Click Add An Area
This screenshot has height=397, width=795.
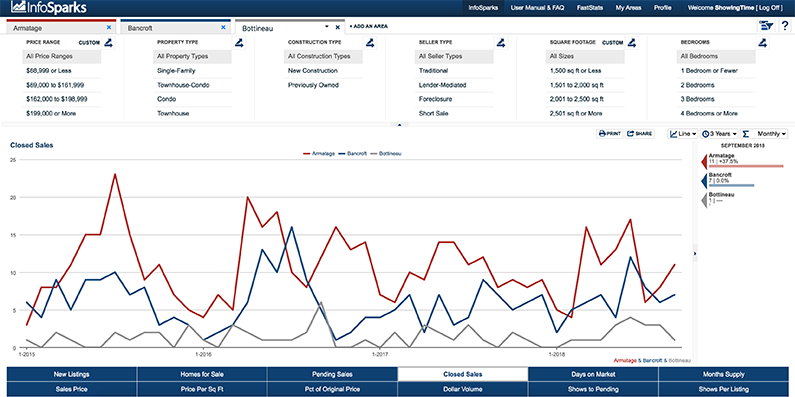coord(369,26)
